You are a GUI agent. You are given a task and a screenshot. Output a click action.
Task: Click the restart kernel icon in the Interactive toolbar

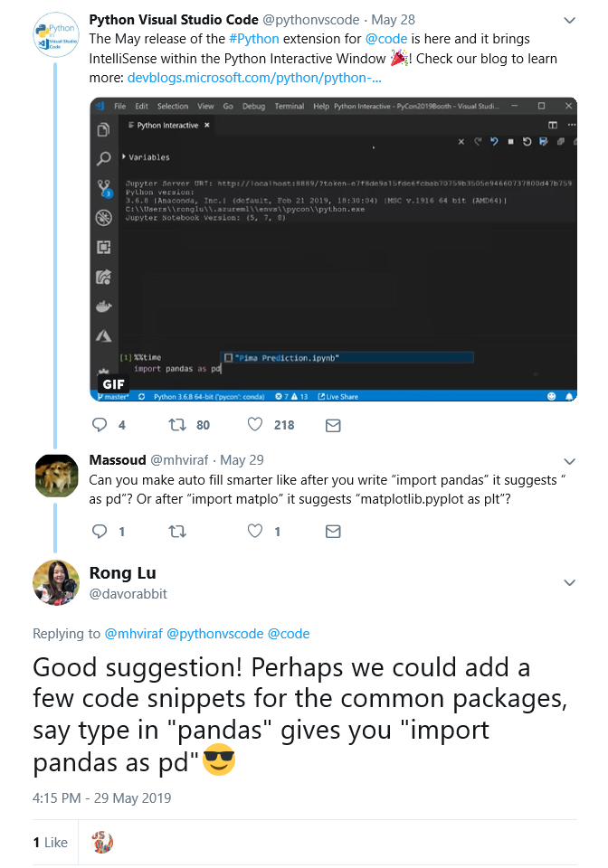tap(527, 141)
